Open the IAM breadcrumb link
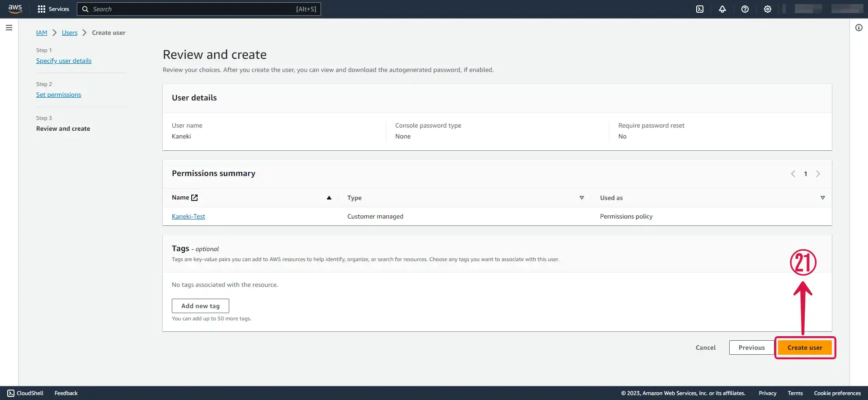868x400 pixels. pos(42,33)
